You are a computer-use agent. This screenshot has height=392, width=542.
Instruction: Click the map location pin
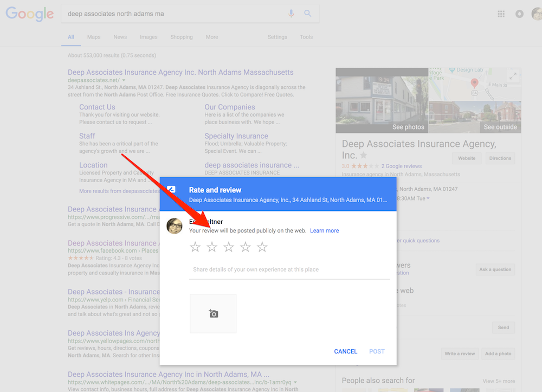coord(475,83)
